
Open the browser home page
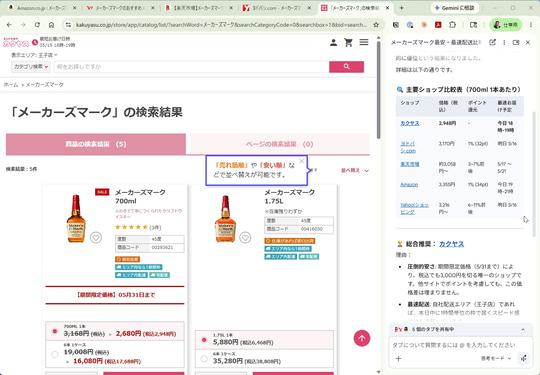pyautogui.click(x=51, y=25)
